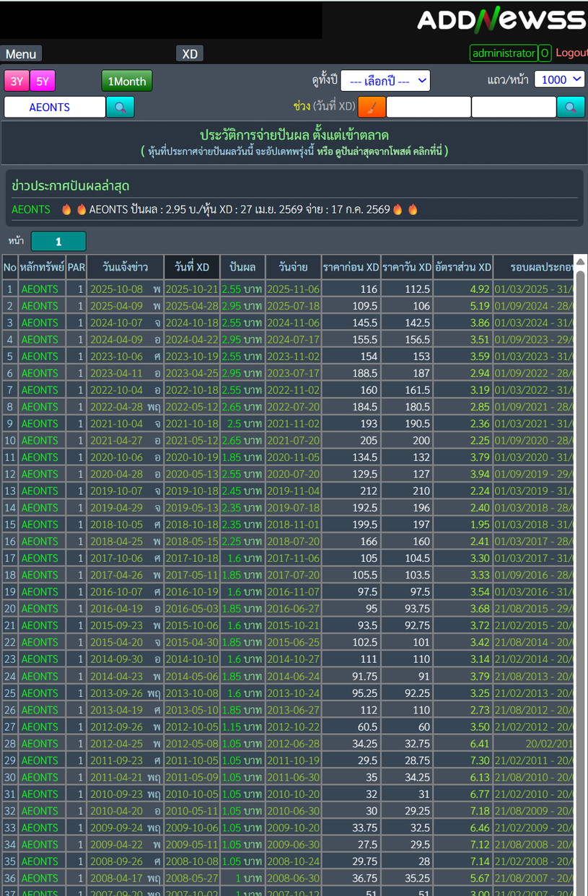Click the stock symbol search input field
The image size is (588, 896).
point(55,107)
